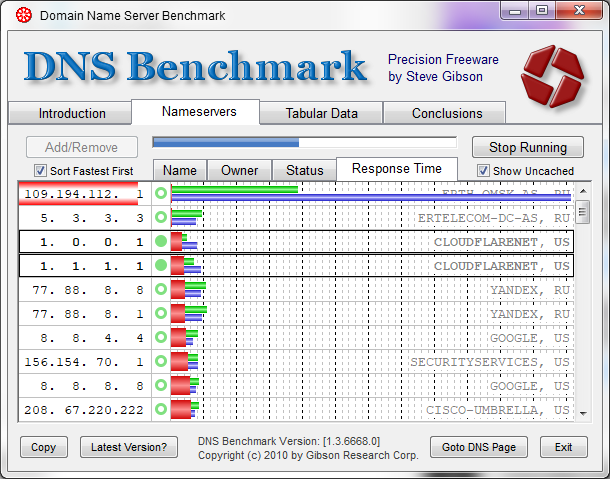
Task: Click CISCO-UMBRELLA, US owner label
Action: click(x=498, y=410)
